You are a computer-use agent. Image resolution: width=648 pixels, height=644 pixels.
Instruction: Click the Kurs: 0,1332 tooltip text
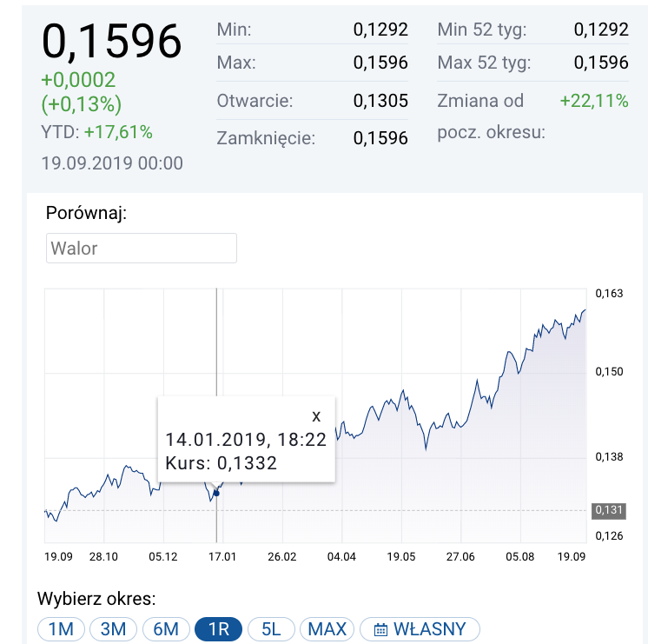pyautogui.click(x=222, y=463)
